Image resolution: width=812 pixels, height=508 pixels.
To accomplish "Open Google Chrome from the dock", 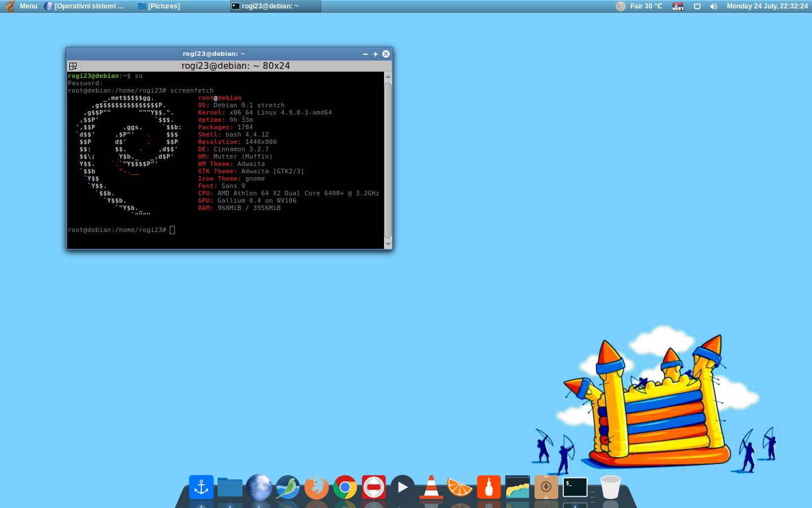I will tap(345, 487).
